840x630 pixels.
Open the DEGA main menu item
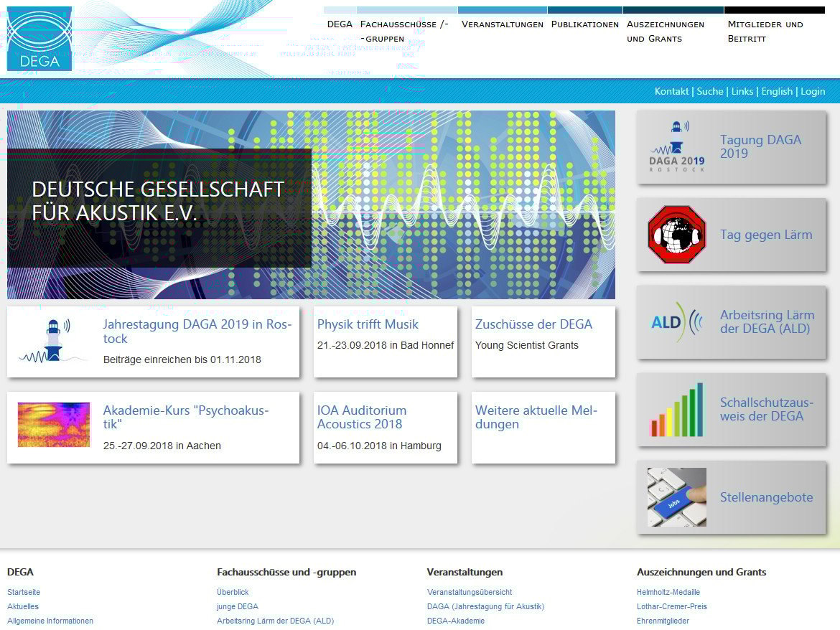click(x=340, y=24)
